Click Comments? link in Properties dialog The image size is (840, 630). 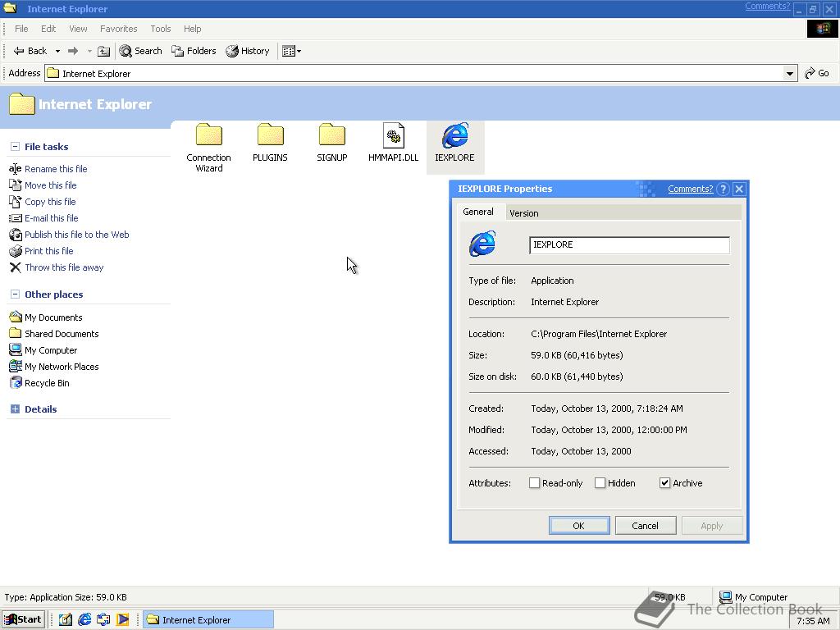[x=690, y=189]
